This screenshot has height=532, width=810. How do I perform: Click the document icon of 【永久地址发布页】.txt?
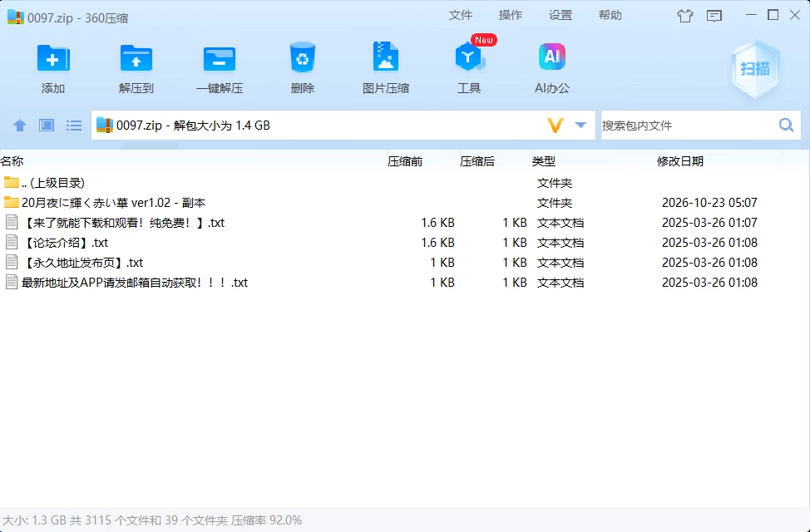(12, 262)
